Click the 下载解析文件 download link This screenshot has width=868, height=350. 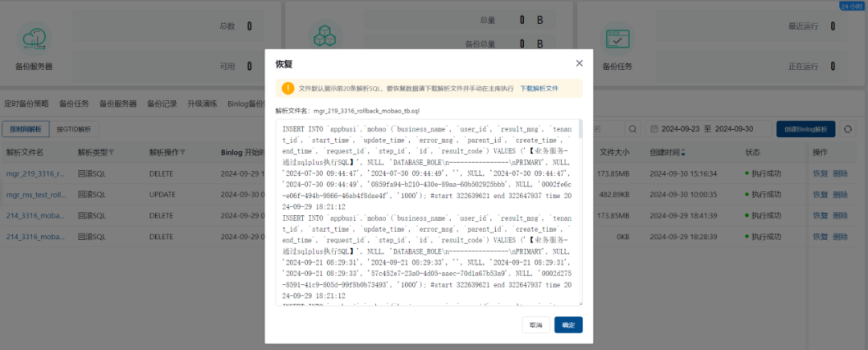click(538, 88)
